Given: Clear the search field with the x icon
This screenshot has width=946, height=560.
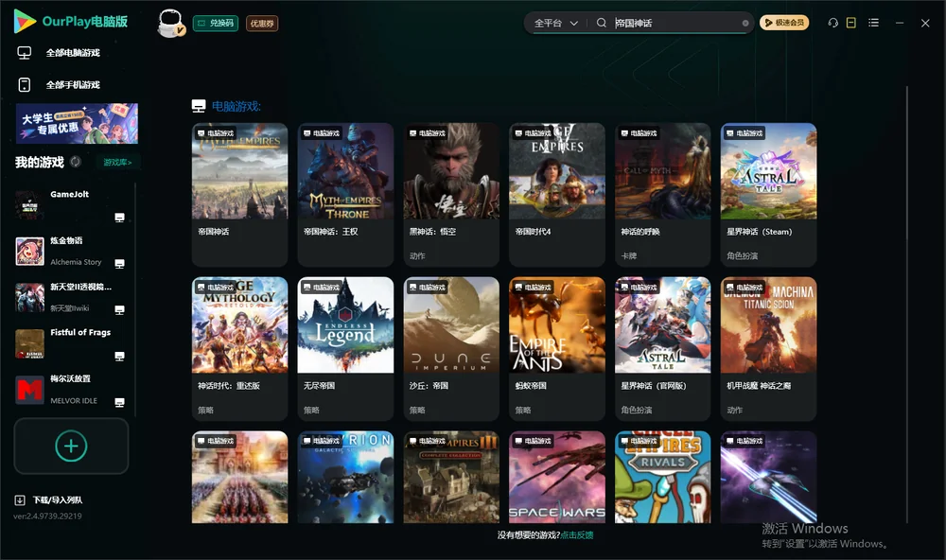Looking at the screenshot, I should click(745, 24).
